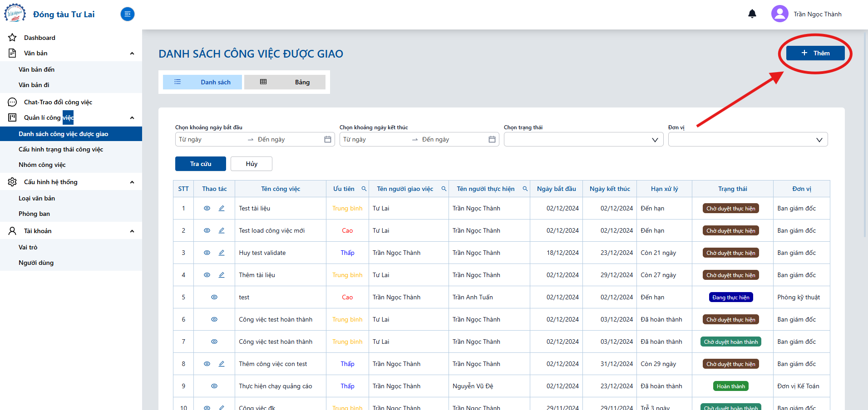Click the Tra cứu button
This screenshot has height=410, width=868.
tap(201, 164)
